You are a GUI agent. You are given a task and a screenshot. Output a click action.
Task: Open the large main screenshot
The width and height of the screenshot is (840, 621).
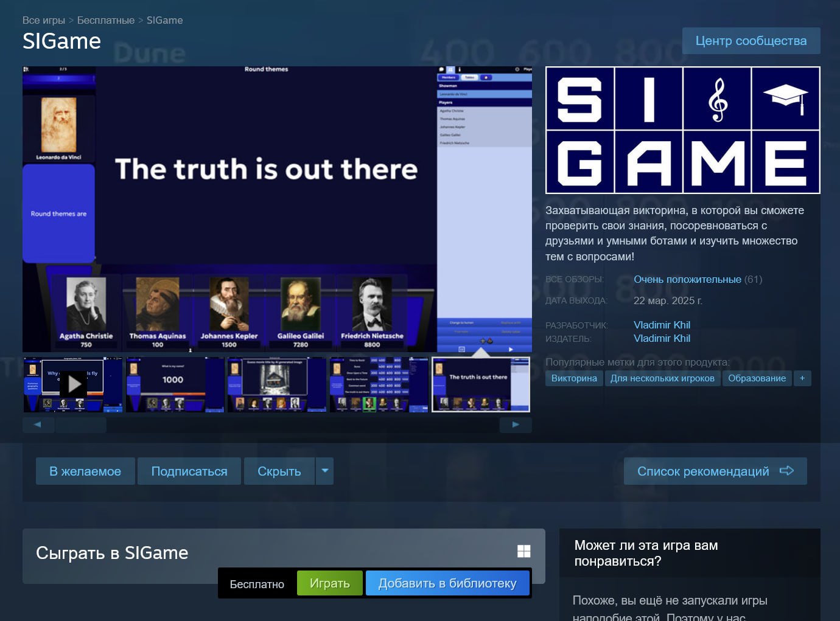(277, 209)
